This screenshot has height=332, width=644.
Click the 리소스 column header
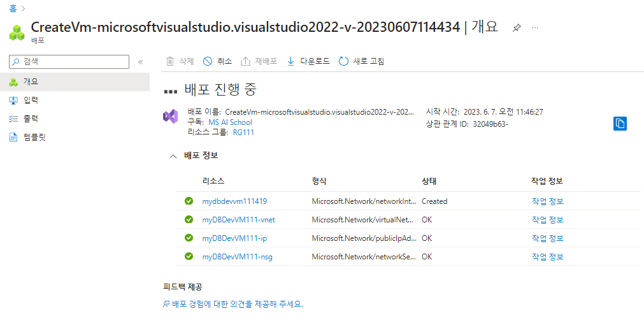pos(213,181)
